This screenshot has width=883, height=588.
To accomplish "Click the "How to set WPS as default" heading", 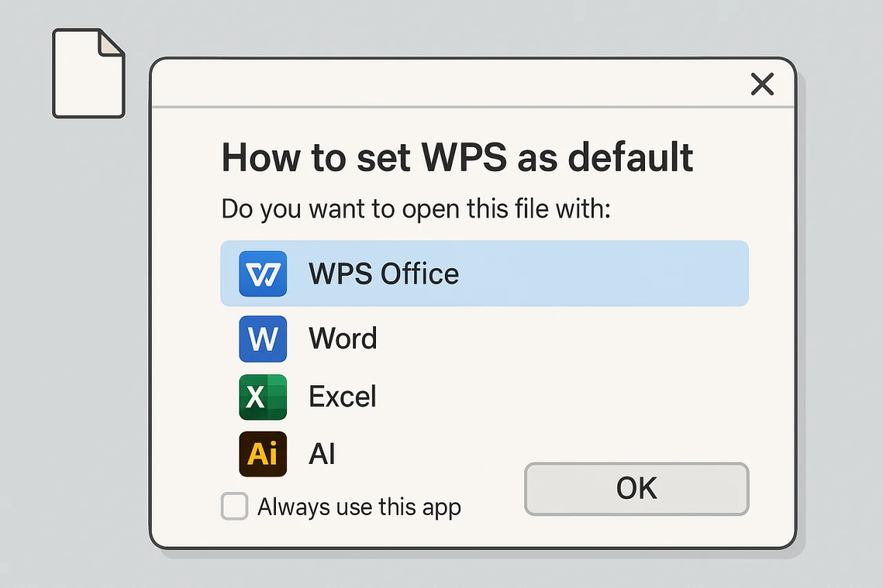I will (x=457, y=157).
